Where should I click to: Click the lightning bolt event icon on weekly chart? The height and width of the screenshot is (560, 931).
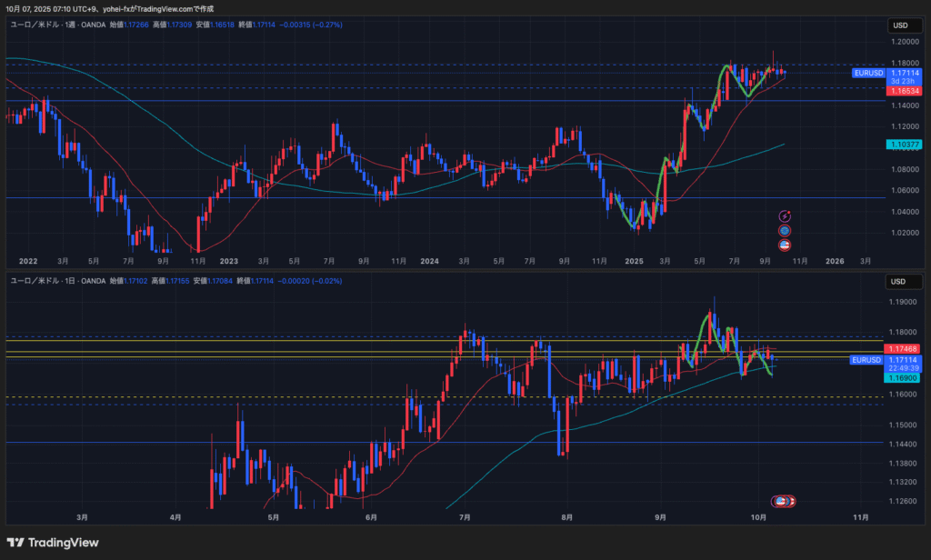[x=785, y=215]
